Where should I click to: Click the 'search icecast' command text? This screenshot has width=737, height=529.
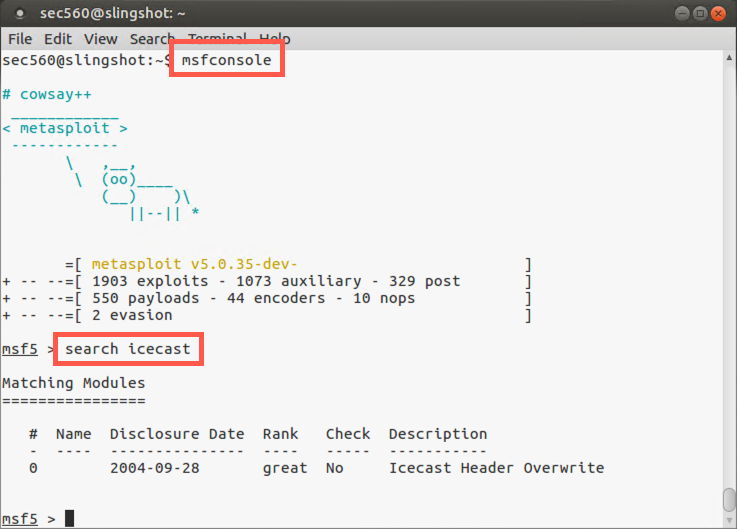point(127,349)
